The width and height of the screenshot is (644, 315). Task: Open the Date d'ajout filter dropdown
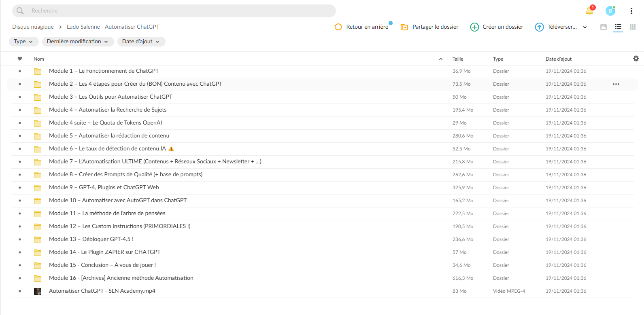pos(141,42)
